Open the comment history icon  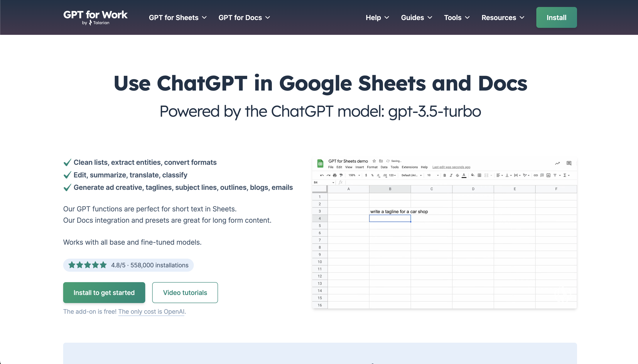point(569,163)
